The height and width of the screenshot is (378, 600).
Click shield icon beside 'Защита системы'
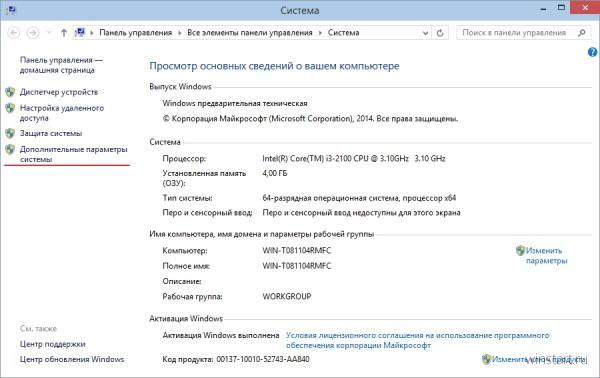pos(10,133)
